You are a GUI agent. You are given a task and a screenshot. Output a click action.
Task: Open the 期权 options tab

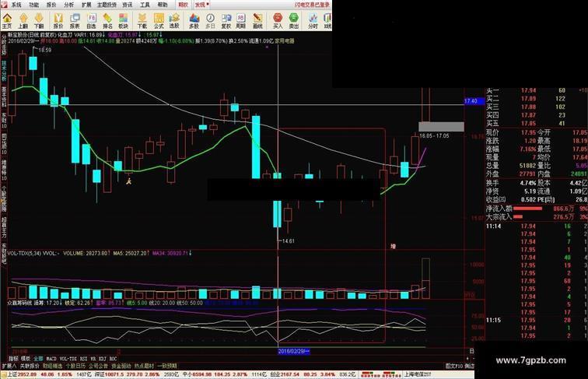point(183,5)
